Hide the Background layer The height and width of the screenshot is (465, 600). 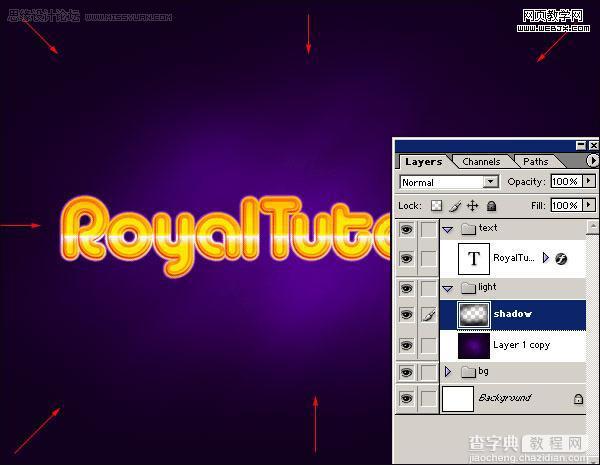coord(406,399)
